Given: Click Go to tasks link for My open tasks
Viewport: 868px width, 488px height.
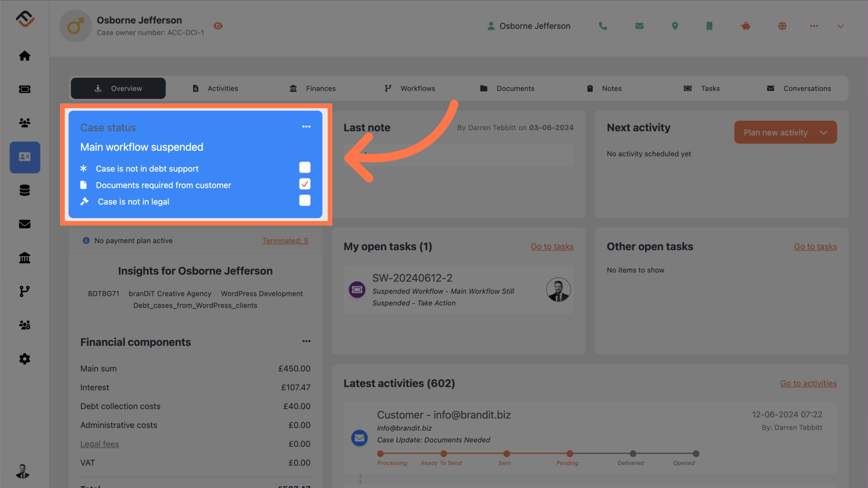Looking at the screenshot, I should (x=552, y=245).
